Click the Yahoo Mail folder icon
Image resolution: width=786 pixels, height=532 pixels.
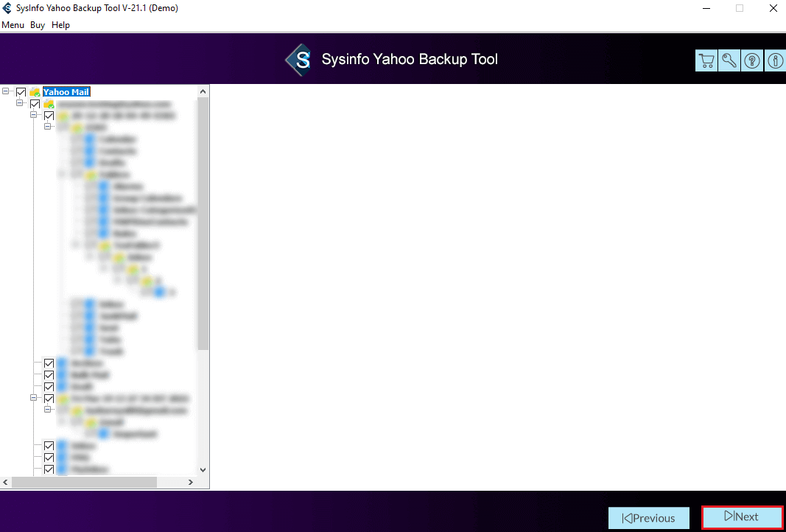[x=35, y=92]
